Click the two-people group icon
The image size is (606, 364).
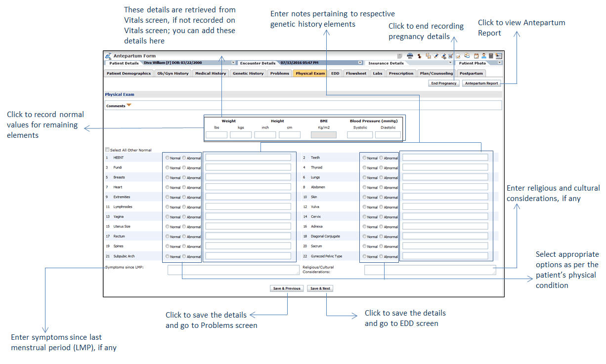coord(467,55)
